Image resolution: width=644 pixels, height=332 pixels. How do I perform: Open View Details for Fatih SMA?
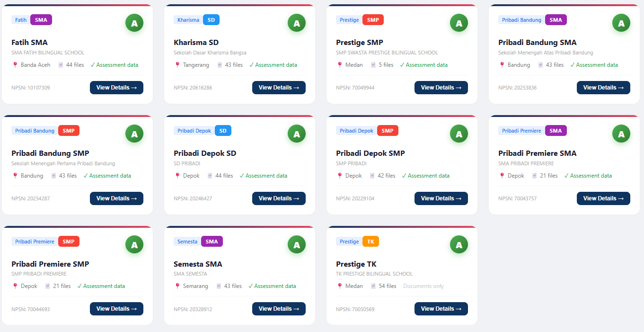click(x=116, y=87)
